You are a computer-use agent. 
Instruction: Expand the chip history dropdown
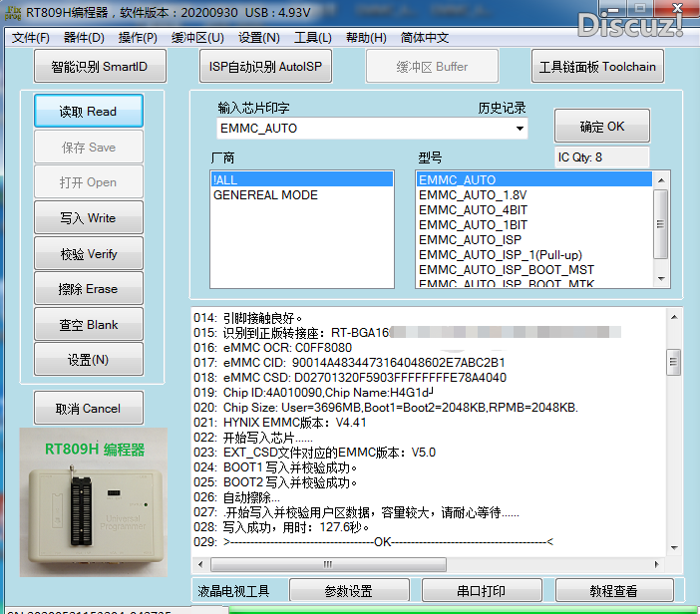click(520, 129)
